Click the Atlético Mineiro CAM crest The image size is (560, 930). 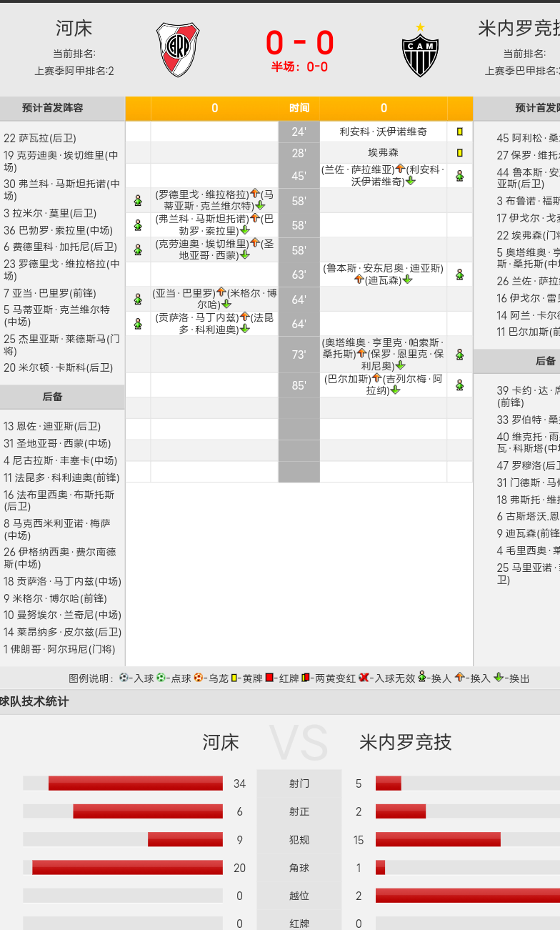(420, 49)
